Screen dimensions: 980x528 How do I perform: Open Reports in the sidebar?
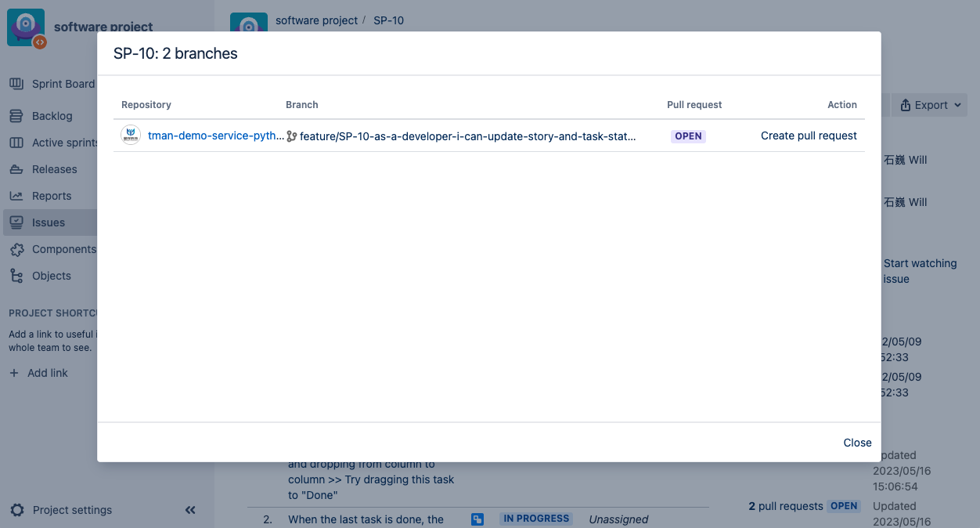click(52, 196)
